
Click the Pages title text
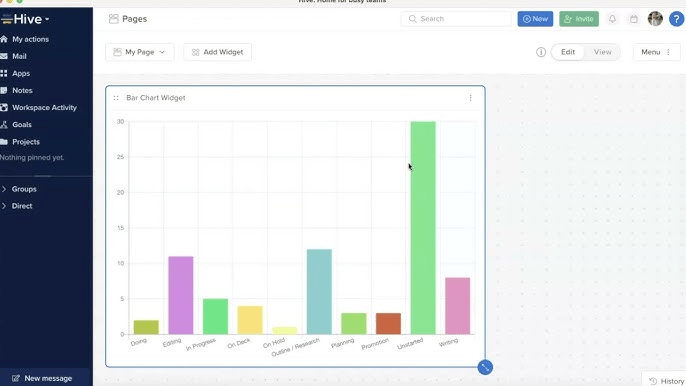(134, 19)
